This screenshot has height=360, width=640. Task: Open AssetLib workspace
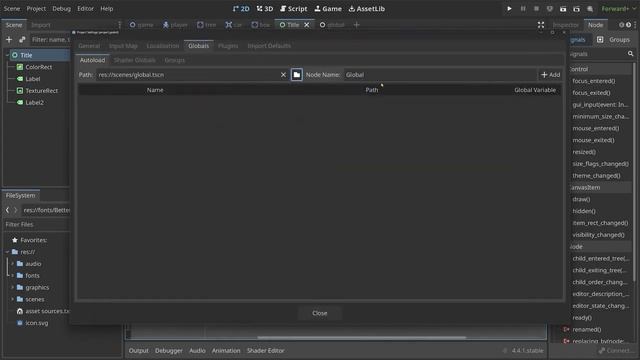pos(367,9)
